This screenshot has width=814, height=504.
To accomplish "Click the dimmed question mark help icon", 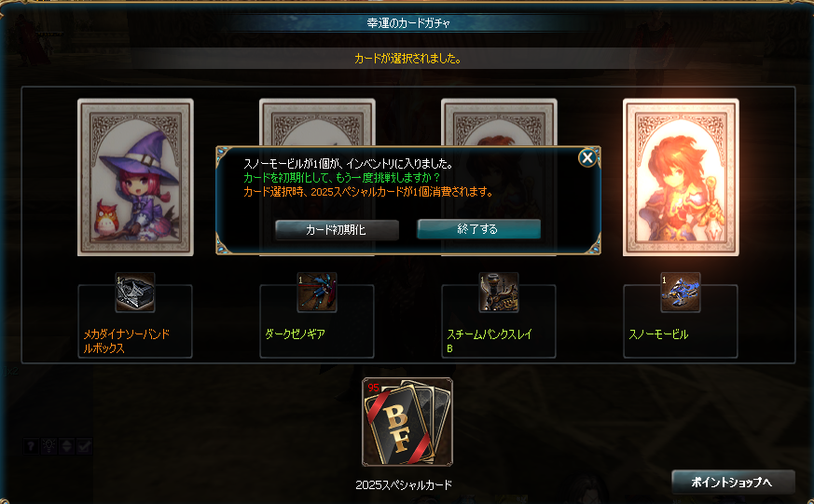I will click(31, 446).
